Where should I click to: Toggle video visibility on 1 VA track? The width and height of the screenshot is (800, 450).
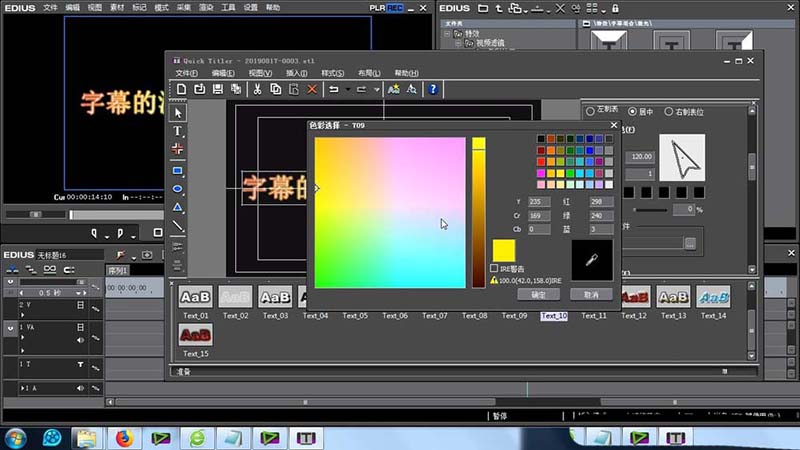[x=80, y=327]
